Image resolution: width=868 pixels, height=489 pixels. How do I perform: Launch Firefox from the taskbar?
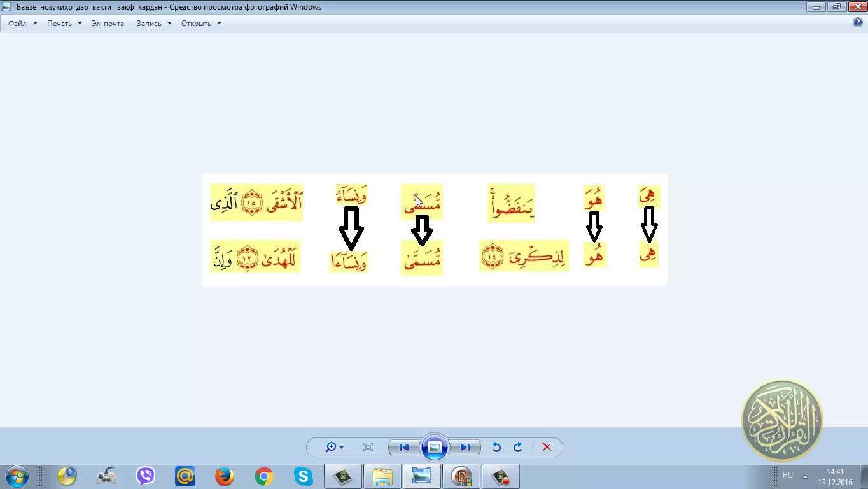tap(225, 476)
